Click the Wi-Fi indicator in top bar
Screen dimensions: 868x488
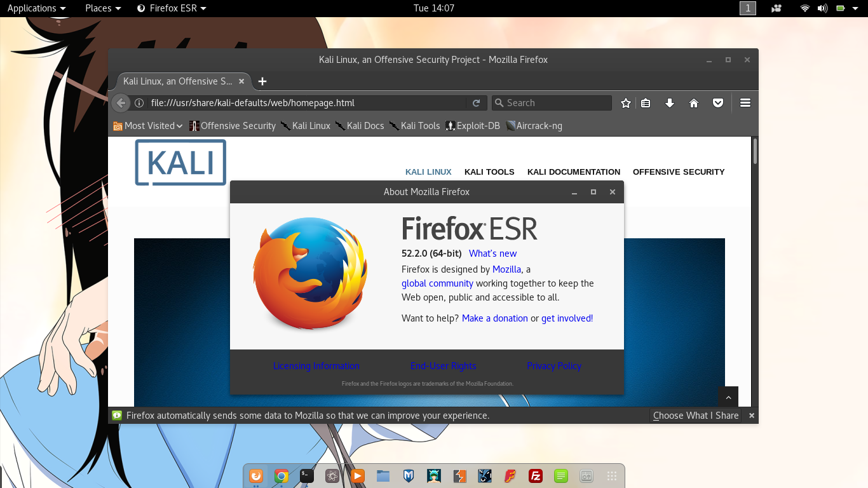805,8
